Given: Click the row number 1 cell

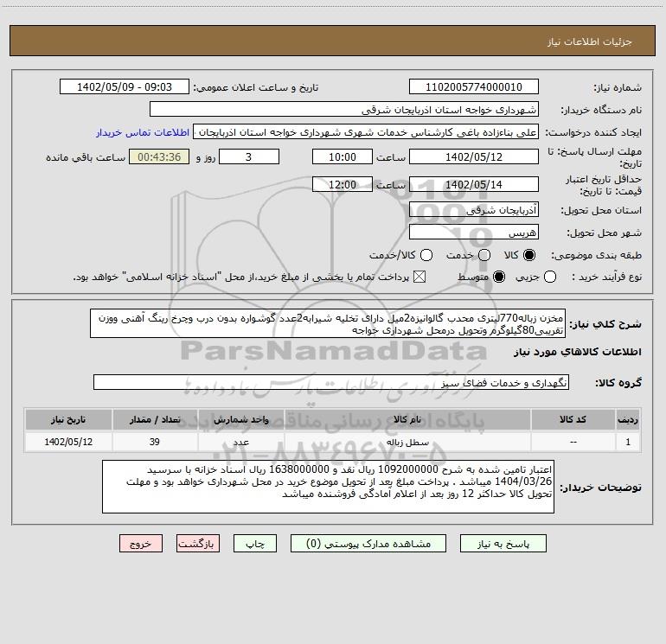Looking at the screenshot, I should 628,442.
